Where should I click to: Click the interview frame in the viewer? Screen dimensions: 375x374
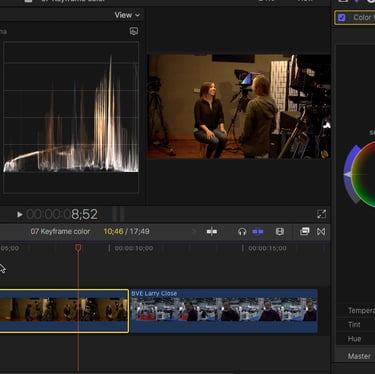click(x=239, y=106)
